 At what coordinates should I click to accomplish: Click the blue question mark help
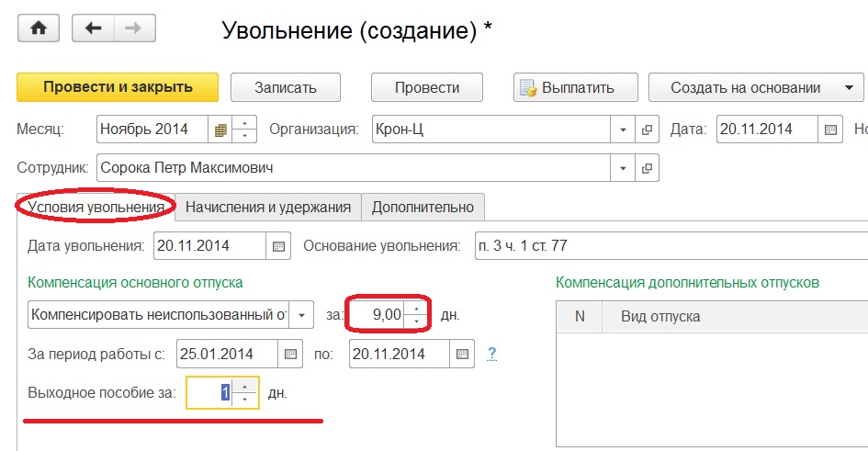491,353
